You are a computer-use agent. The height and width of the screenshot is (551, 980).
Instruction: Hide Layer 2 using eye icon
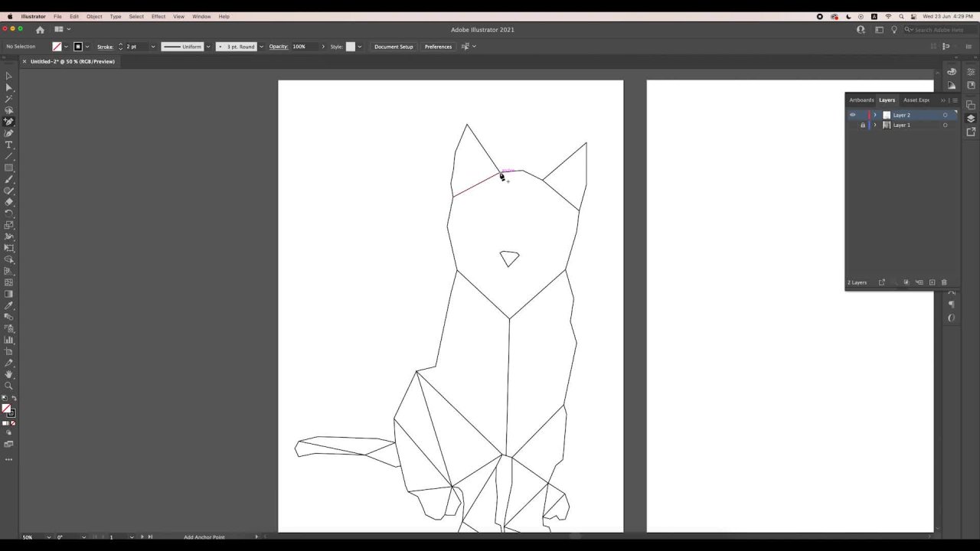852,115
